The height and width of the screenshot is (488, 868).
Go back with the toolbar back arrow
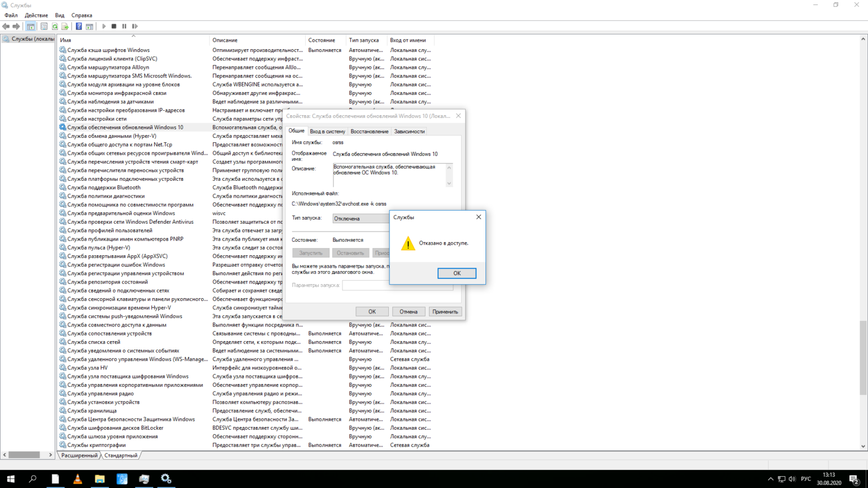tap(6, 27)
